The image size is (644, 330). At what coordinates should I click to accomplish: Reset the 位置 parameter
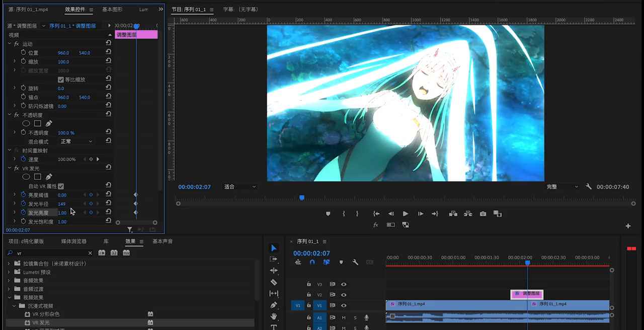(x=108, y=52)
